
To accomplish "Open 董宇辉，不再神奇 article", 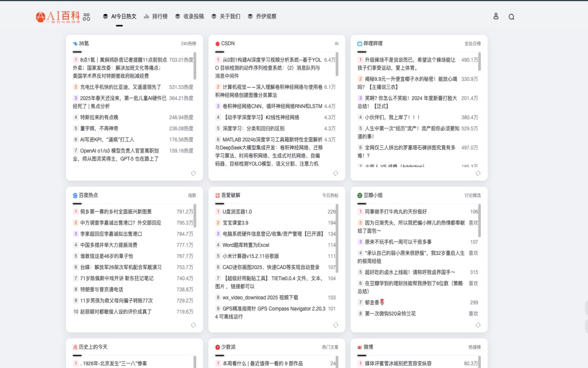I will coord(99,128).
